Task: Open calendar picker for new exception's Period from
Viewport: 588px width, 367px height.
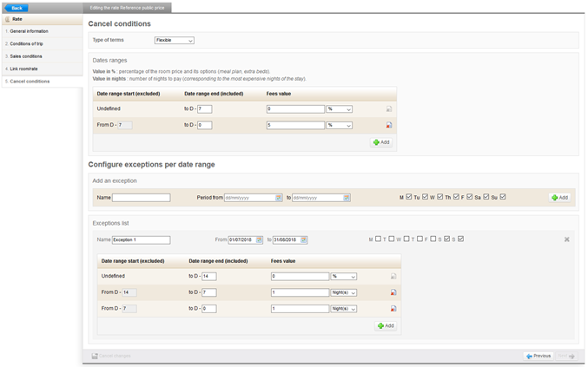Action: 279,198
